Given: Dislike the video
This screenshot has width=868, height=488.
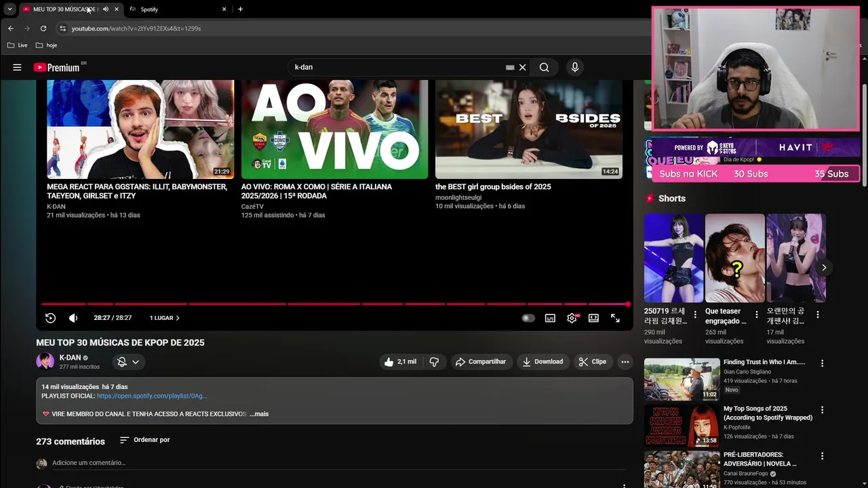Looking at the screenshot, I should 435,362.
